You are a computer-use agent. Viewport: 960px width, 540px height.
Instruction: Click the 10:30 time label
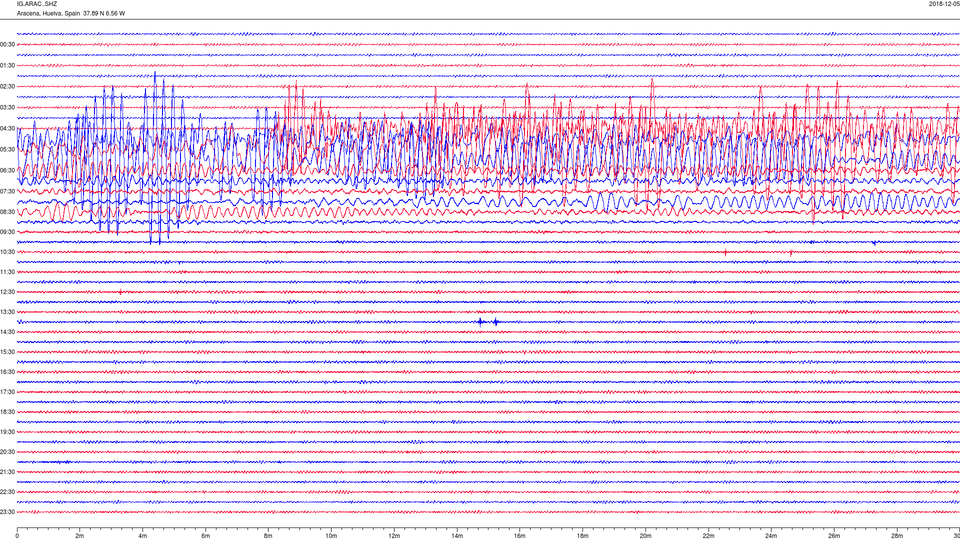pyautogui.click(x=7, y=252)
